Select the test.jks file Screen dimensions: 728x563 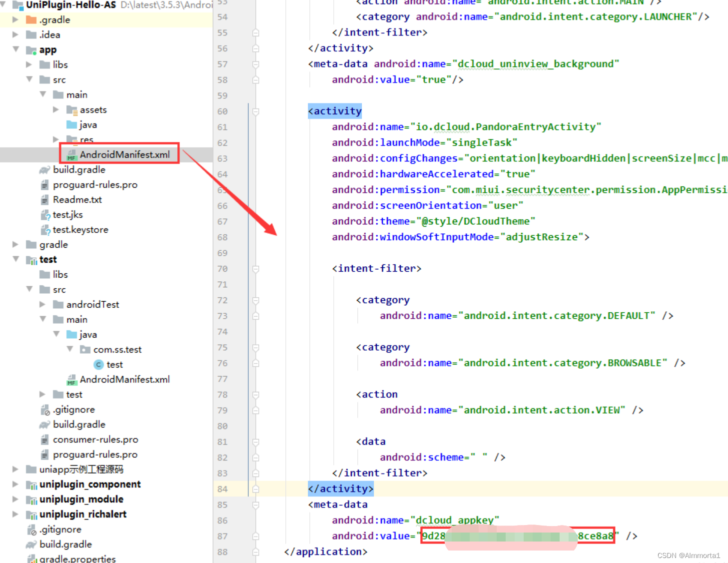coord(68,215)
